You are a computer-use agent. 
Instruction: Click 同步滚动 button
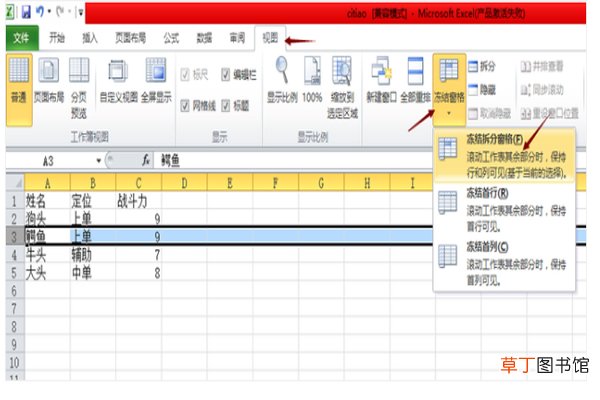pos(542,90)
